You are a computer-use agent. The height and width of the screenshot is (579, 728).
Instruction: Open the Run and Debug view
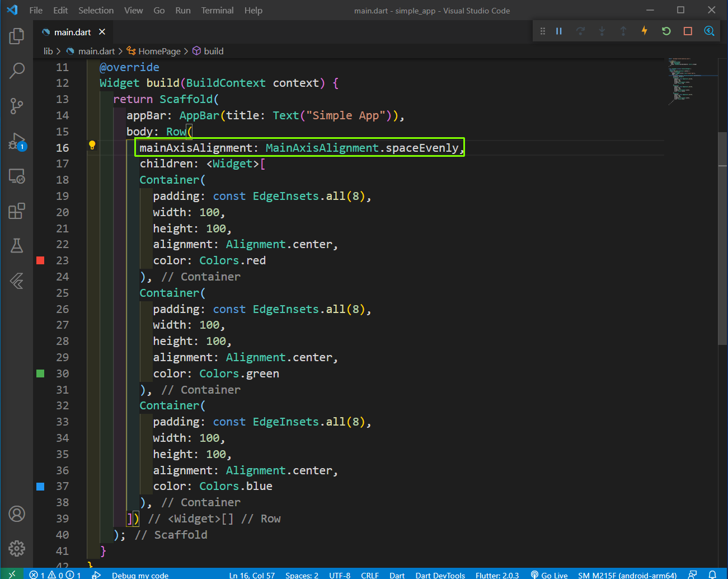[17, 141]
